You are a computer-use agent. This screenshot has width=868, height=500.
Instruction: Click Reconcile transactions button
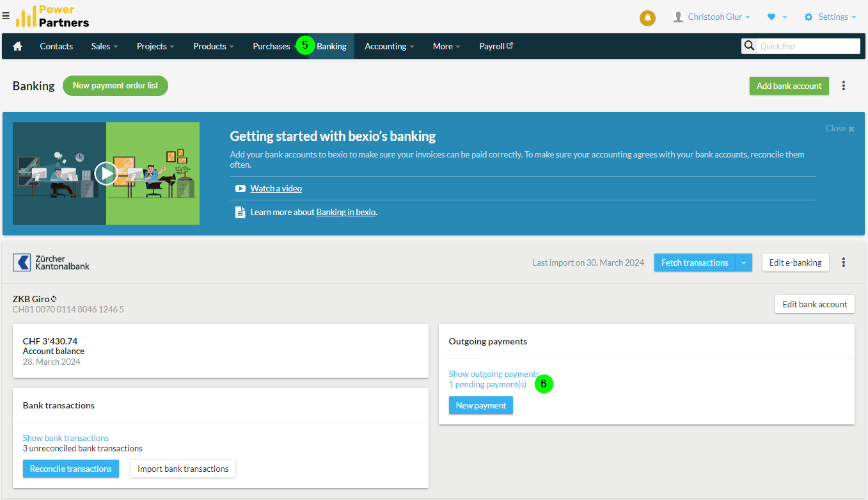point(71,469)
